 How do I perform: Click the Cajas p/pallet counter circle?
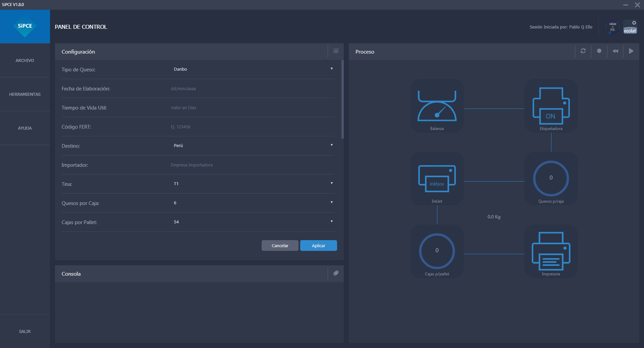[x=437, y=251]
